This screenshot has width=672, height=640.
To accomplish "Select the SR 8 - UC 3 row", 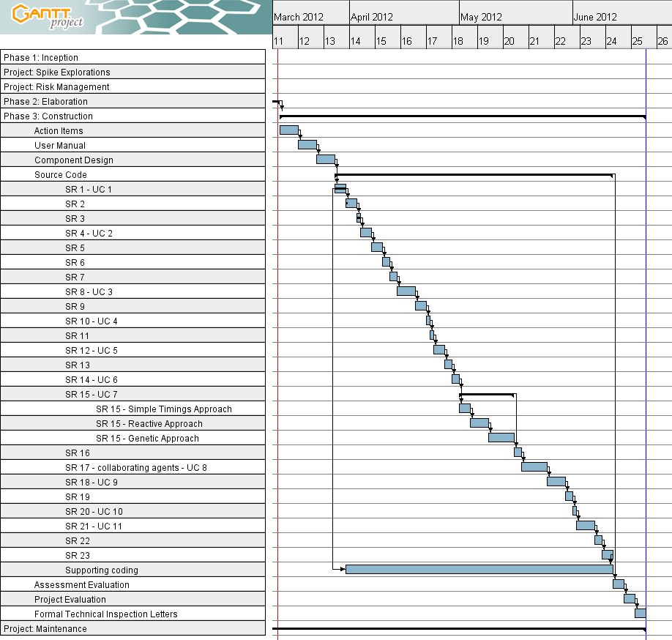I will click(x=132, y=291).
